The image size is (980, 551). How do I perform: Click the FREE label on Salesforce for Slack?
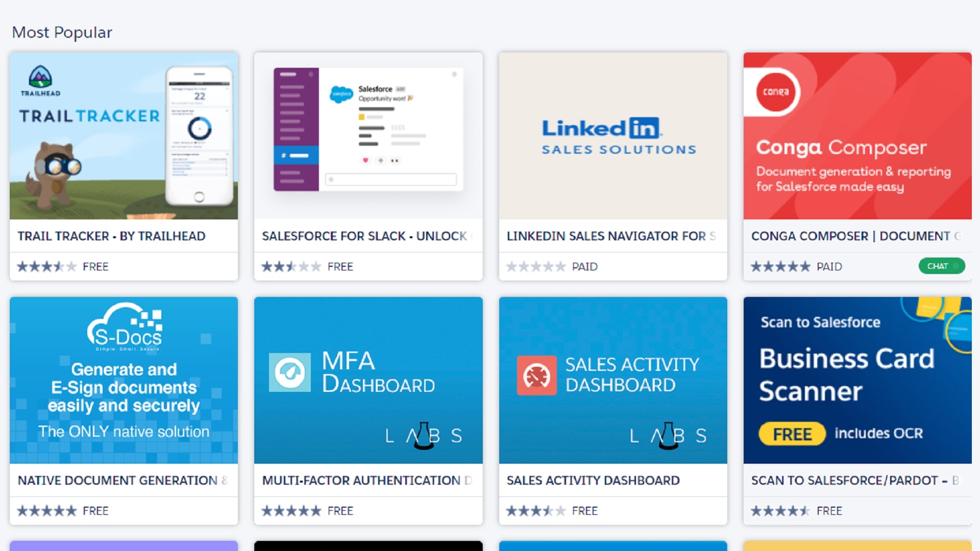point(340,267)
